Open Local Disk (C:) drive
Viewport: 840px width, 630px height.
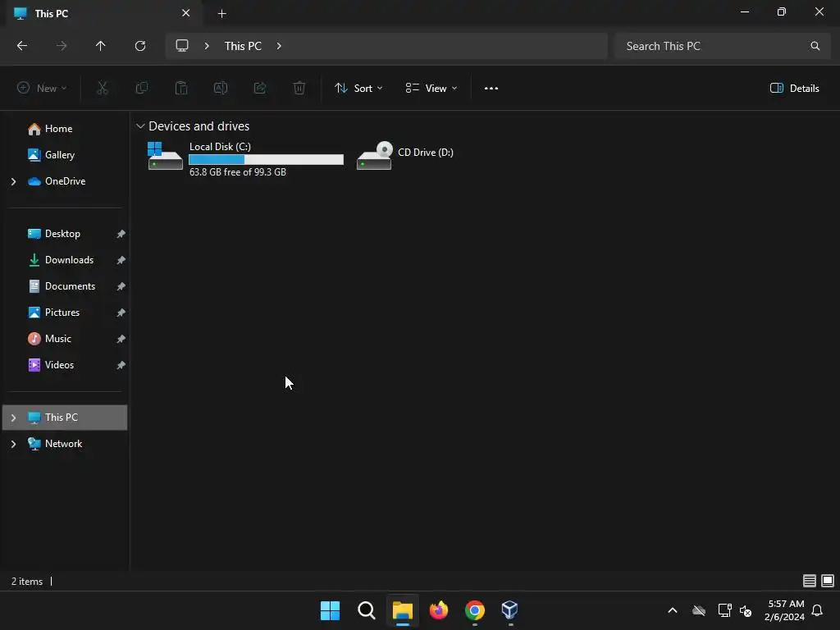[x=244, y=158]
